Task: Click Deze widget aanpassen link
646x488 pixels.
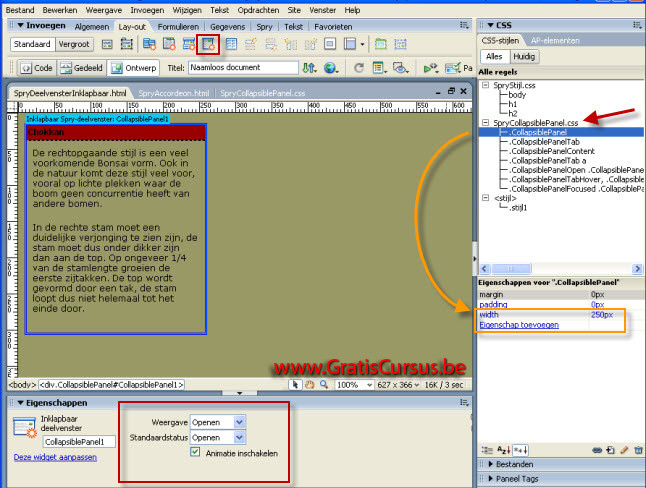Action: 55,457
